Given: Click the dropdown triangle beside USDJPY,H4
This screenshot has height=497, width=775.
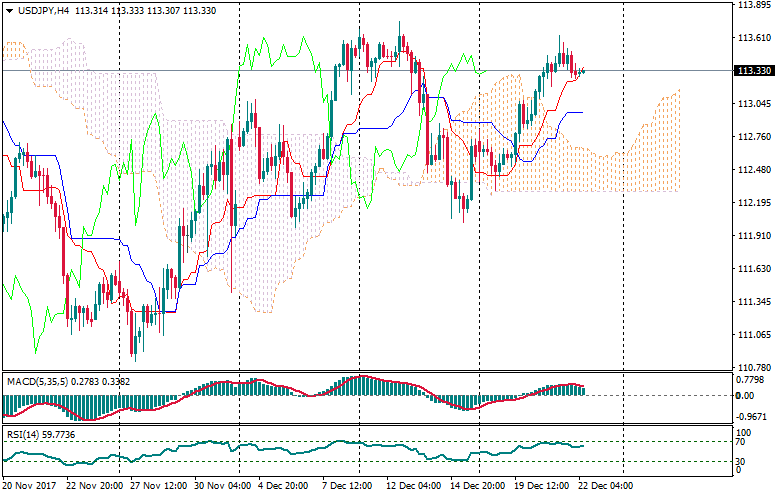Looking at the screenshot, I should tap(7, 10).
